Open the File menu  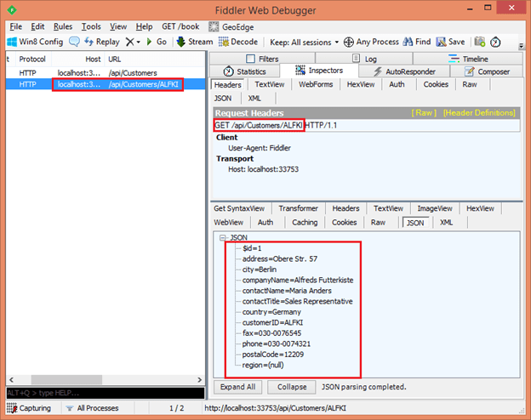click(15, 26)
